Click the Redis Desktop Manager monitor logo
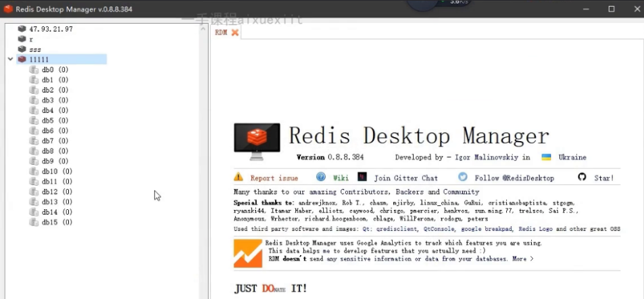Viewport: 644px width, 299px height. [257, 142]
